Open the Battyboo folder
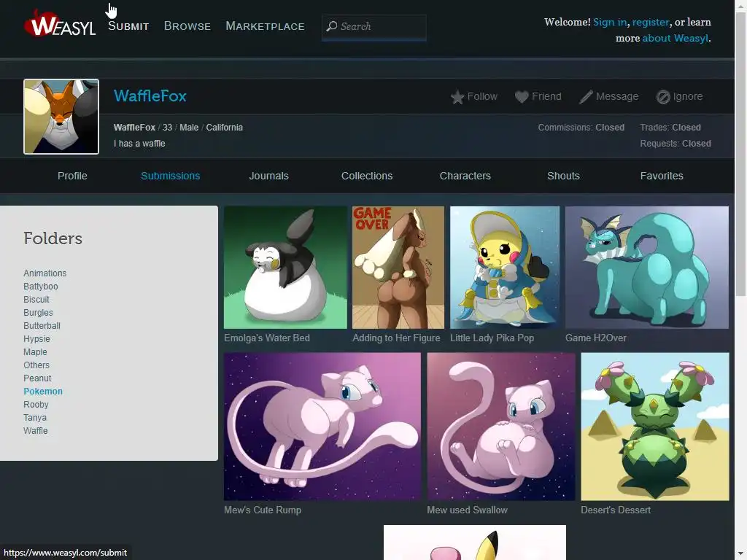 pyautogui.click(x=41, y=286)
